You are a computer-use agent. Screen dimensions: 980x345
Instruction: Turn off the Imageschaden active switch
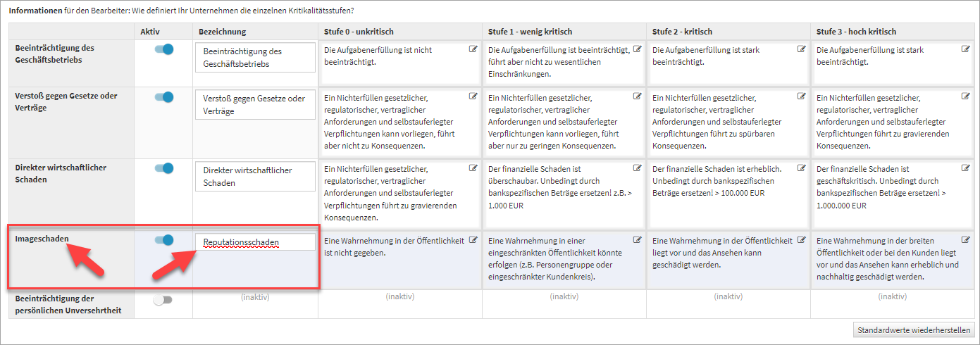click(x=163, y=240)
